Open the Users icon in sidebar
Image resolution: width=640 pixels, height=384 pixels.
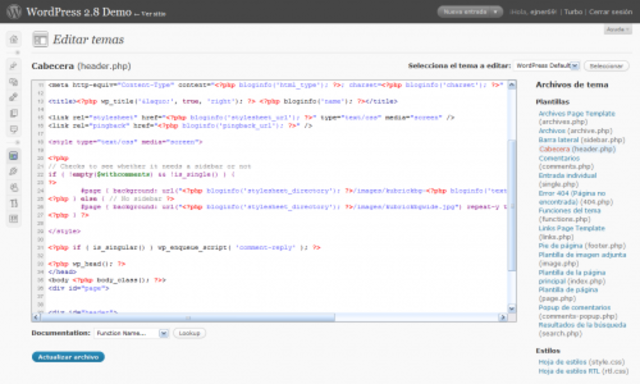(x=14, y=187)
